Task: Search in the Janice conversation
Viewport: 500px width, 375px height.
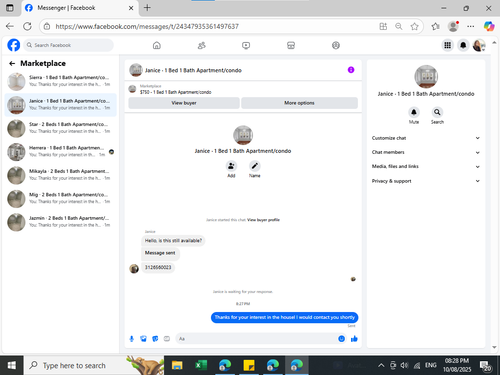Action: click(437, 112)
